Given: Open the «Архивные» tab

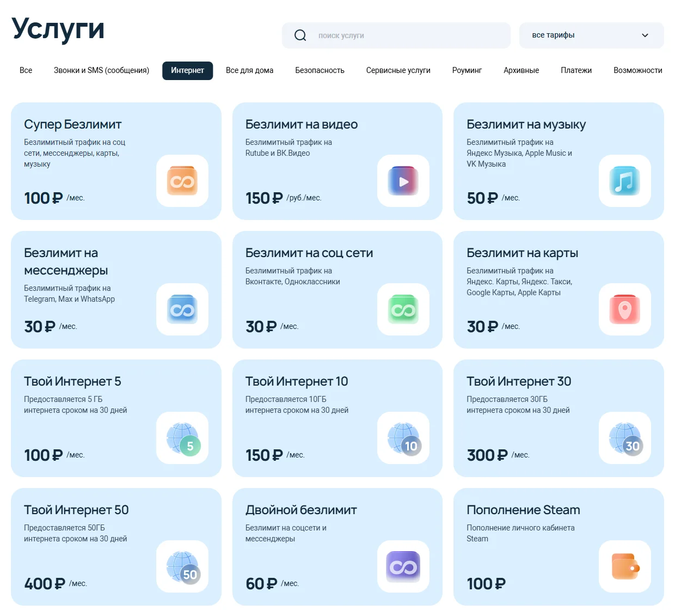Looking at the screenshot, I should pyautogui.click(x=521, y=70).
